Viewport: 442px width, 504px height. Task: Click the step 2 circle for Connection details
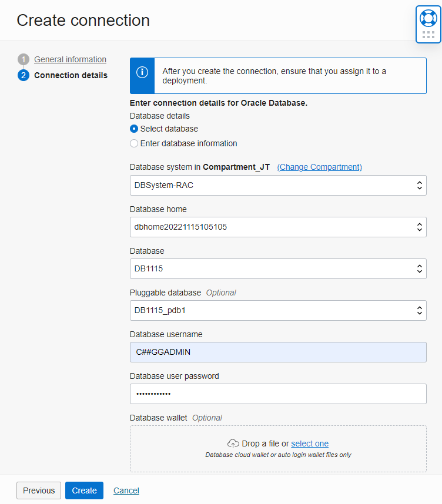[24, 75]
